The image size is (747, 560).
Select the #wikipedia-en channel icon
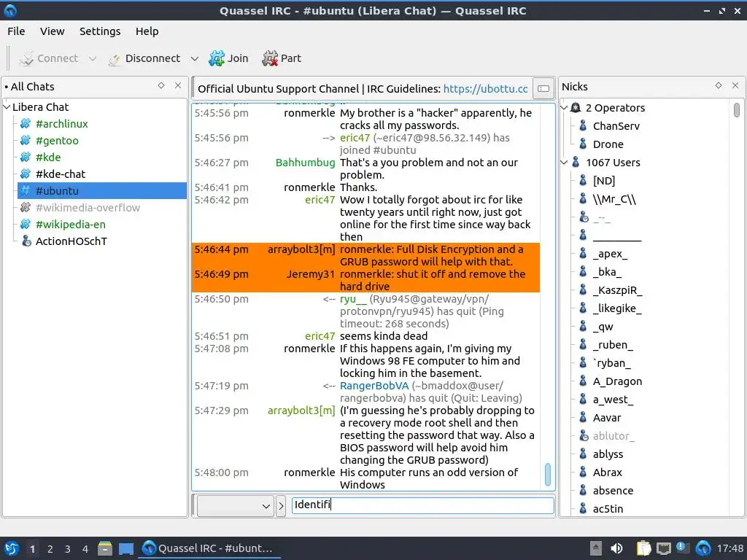point(26,225)
